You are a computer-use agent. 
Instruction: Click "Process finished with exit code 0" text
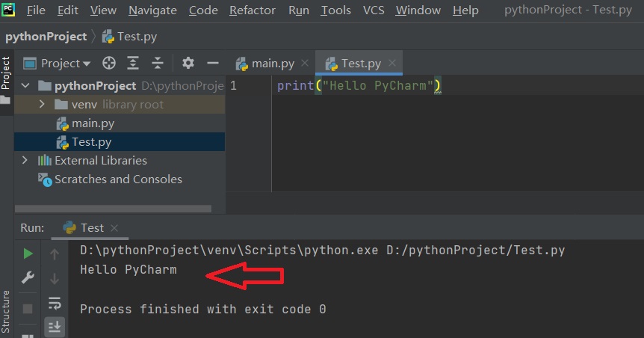coord(203,310)
